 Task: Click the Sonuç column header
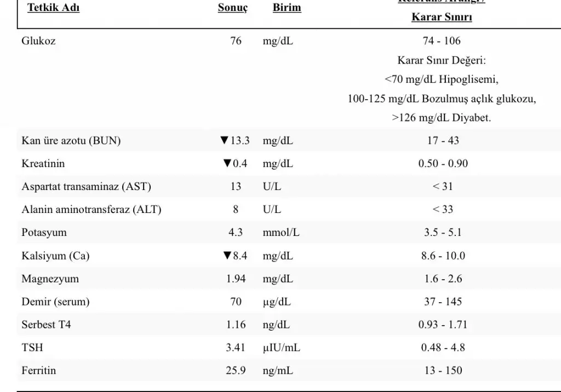point(232,9)
